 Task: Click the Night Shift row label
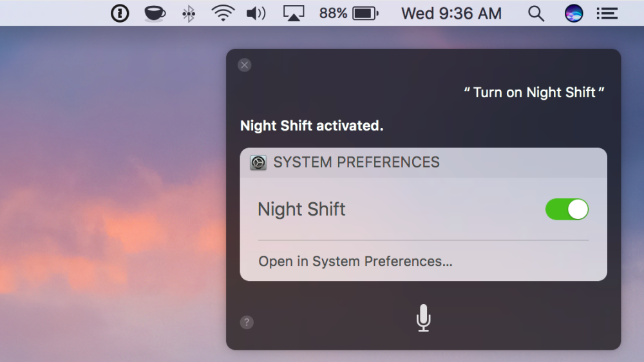click(x=301, y=209)
